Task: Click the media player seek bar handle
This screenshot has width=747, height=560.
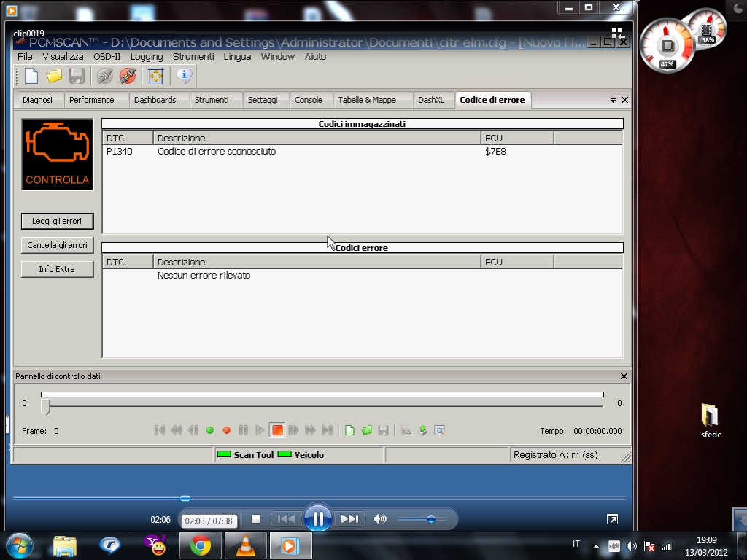Action: click(185, 498)
